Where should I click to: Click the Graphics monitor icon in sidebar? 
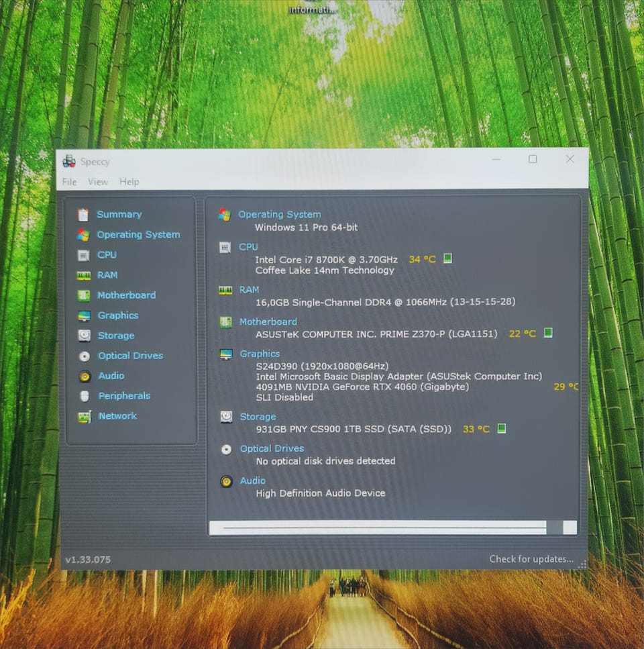click(x=84, y=315)
